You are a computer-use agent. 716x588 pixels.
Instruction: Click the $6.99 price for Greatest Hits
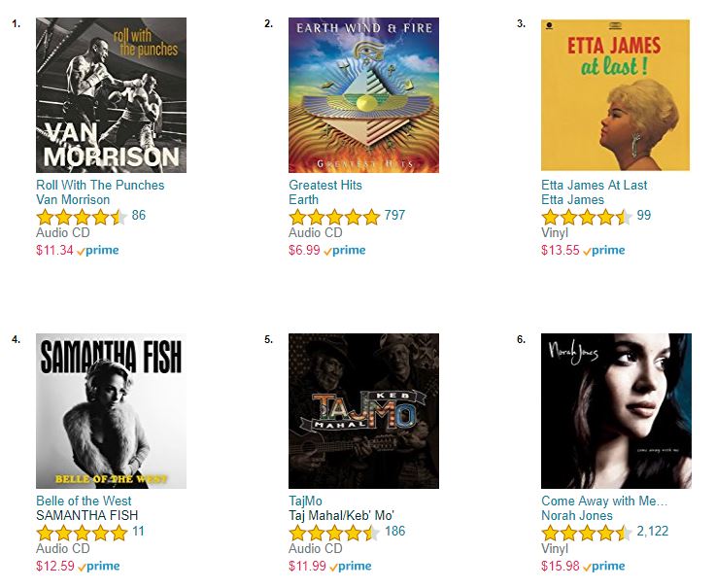304,250
